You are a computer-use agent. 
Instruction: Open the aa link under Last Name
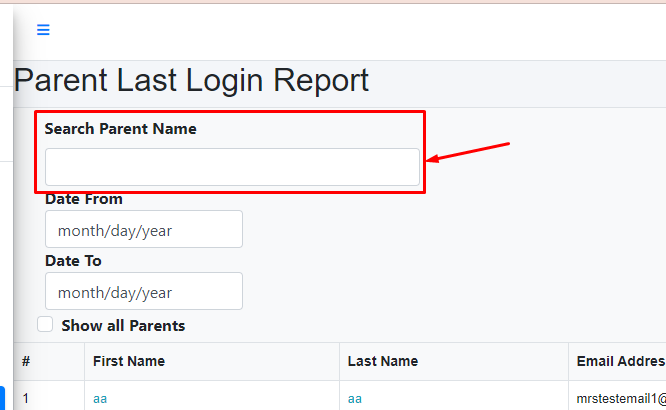pyautogui.click(x=355, y=399)
